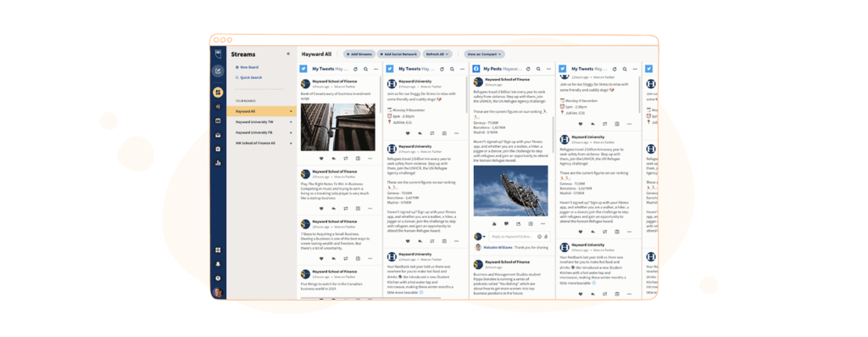Like the Facebook refugee challenge post

click(494, 224)
